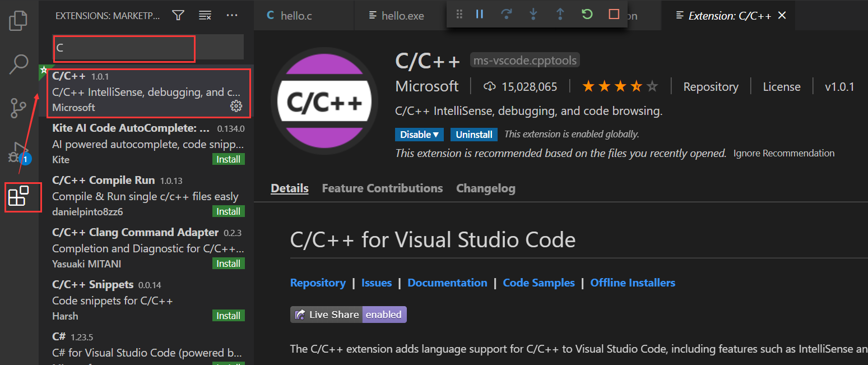The width and height of the screenshot is (868, 365).
Task: Click the Uninstall button
Action: tap(474, 135)
